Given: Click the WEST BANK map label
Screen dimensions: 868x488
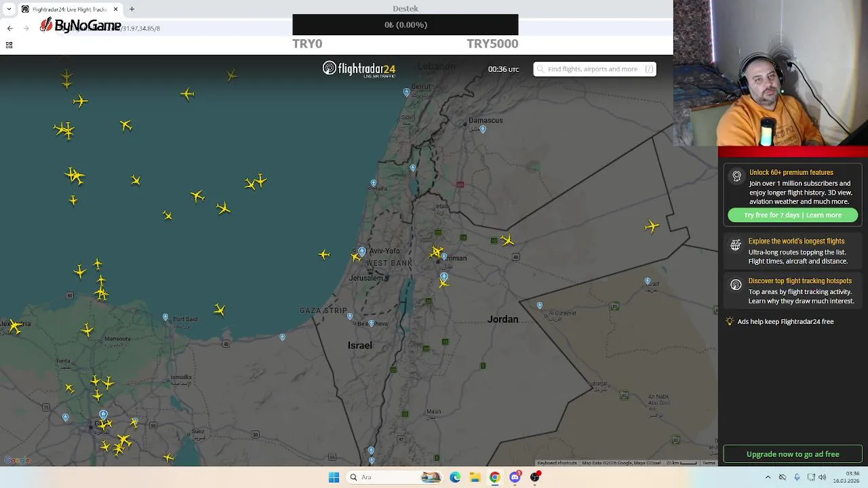Looking at the screenshot, I should click(389, 263).
